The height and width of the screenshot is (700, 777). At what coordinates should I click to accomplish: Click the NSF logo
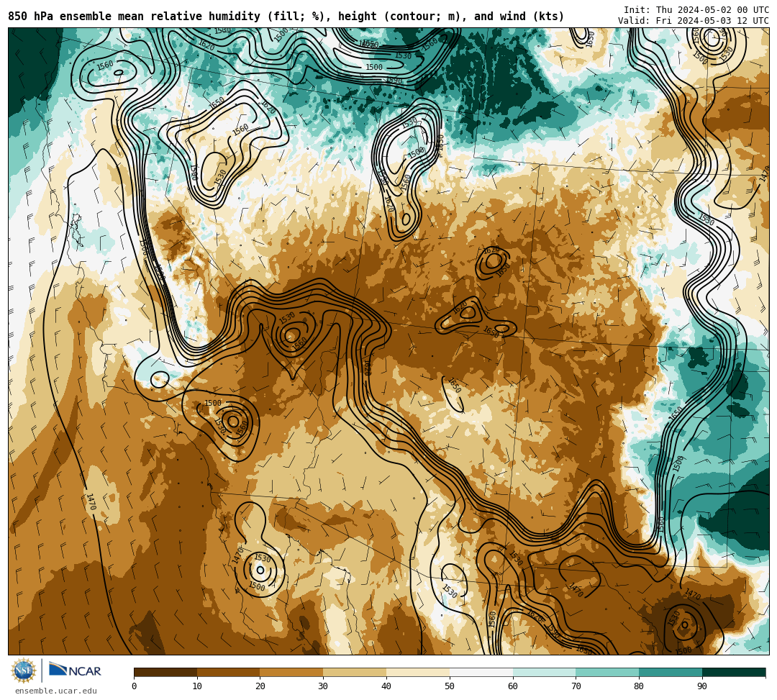[23, 671]
